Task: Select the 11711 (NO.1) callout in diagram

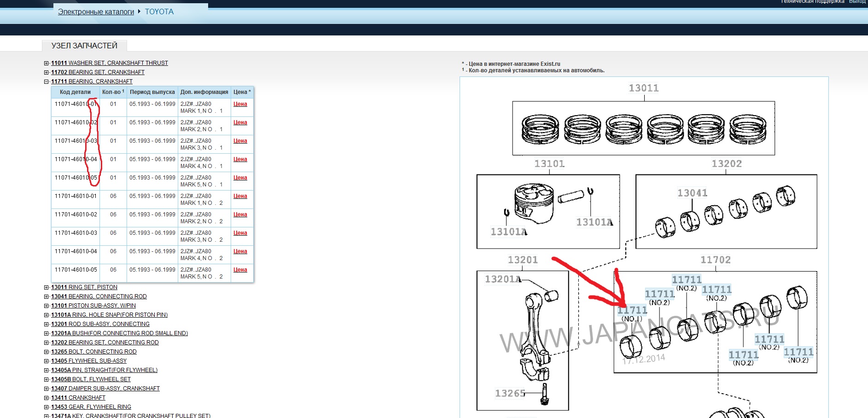Action: tap(632, 311)
